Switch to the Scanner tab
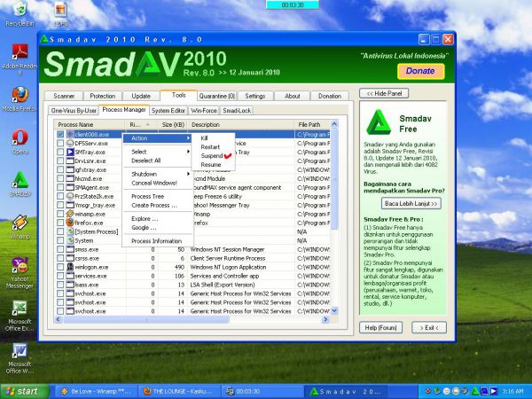 click(x=64, y=96)
